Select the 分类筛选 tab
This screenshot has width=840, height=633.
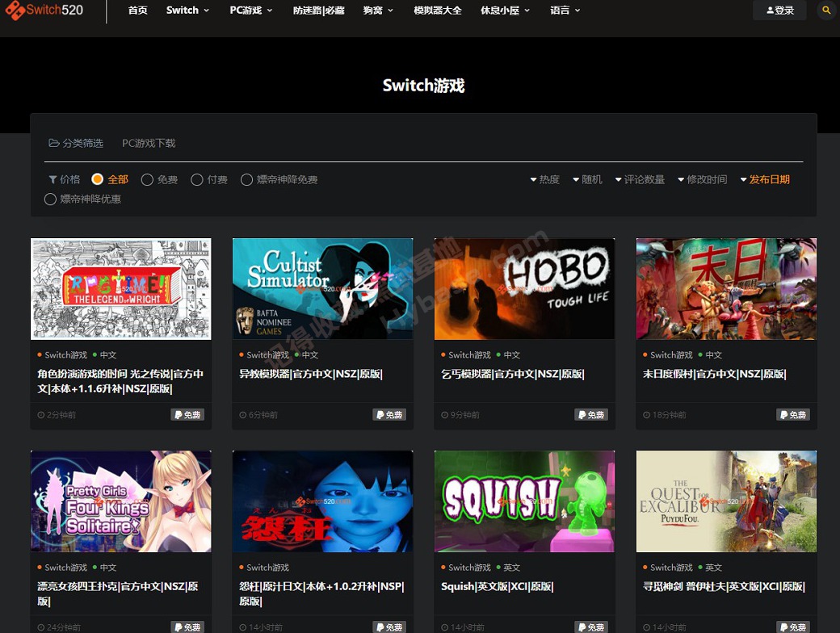[76, 143]
